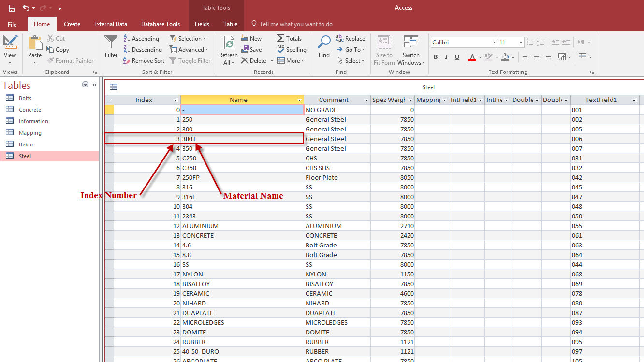The width and height of the screenshot is (644, 362).
Task: Click the Save record command
Action: click(x=251, y=49)
